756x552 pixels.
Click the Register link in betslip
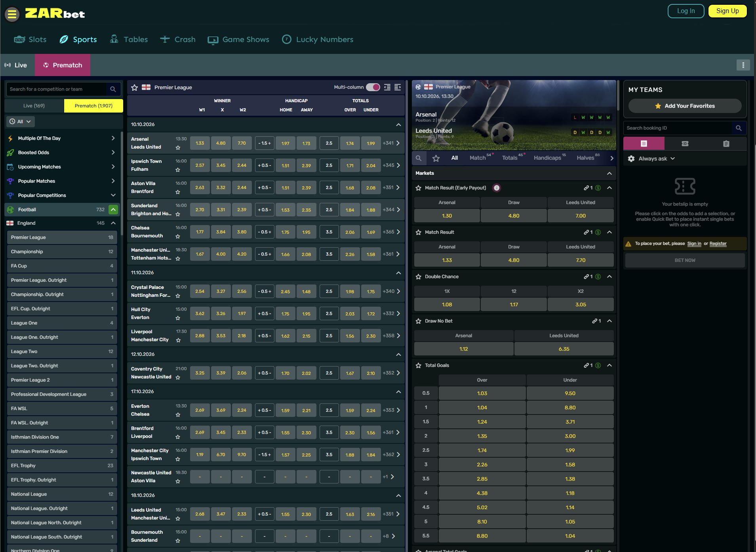tap(718, 244)
